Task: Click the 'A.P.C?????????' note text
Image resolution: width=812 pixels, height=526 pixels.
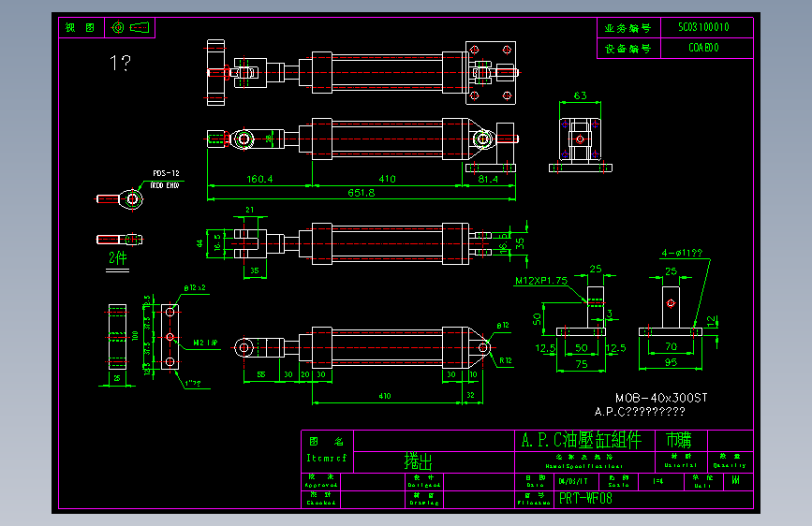Action: 640,412
